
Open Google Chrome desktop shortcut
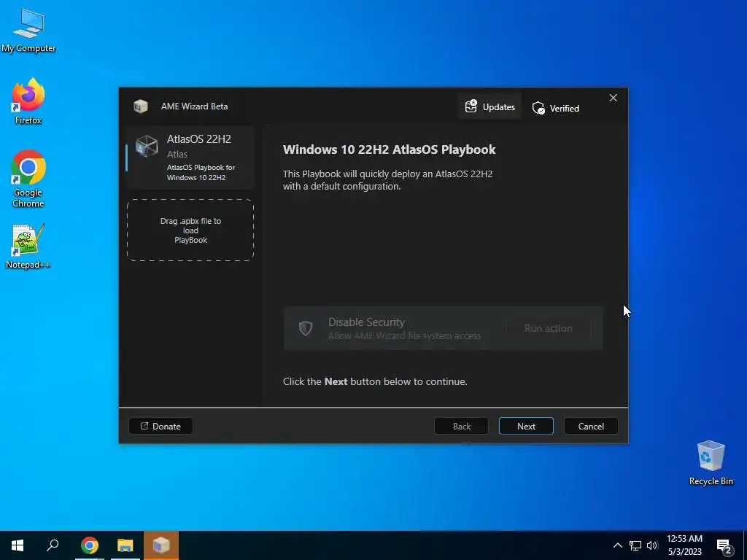[28, 179]
